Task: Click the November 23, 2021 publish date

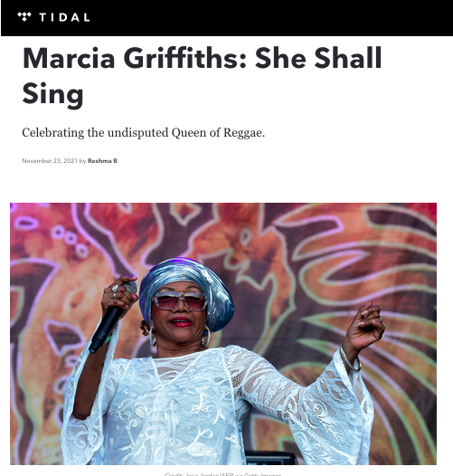Action: coord(50,161)
